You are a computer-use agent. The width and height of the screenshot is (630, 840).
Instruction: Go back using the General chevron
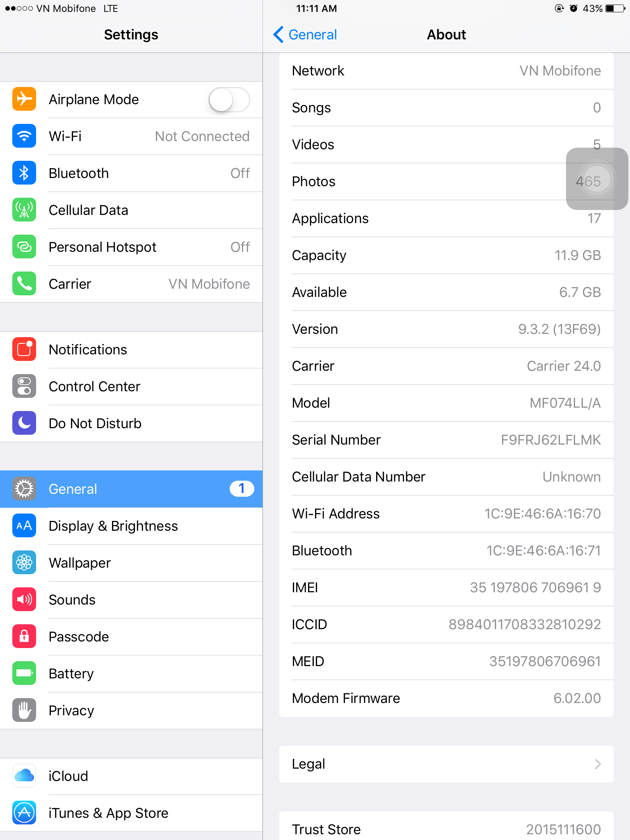click(305, 34)
